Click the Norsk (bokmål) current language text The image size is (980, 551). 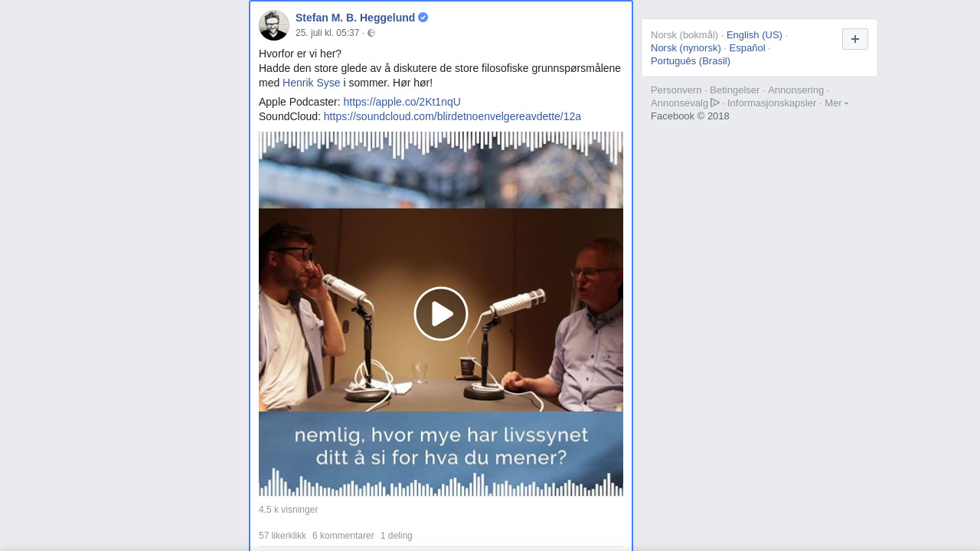pyautogui.click(x=684, y=34)
